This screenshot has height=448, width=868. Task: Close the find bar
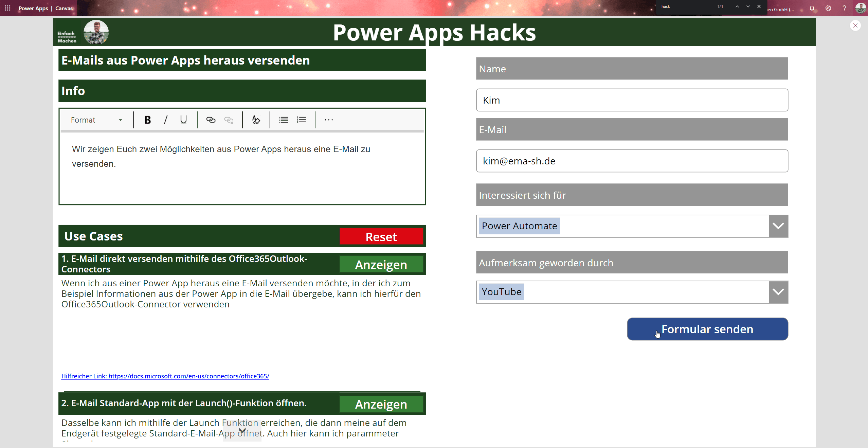tap(759, 6)
